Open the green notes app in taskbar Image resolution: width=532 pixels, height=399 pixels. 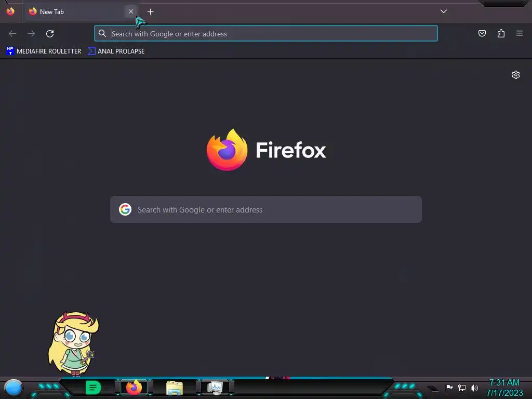(x=94, y=388)
